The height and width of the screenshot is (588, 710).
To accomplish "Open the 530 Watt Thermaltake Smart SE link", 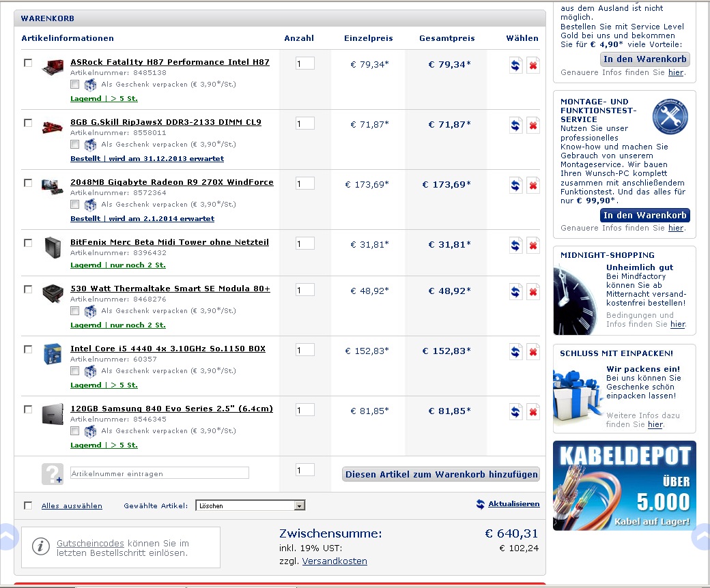I will tap(170, 289).
